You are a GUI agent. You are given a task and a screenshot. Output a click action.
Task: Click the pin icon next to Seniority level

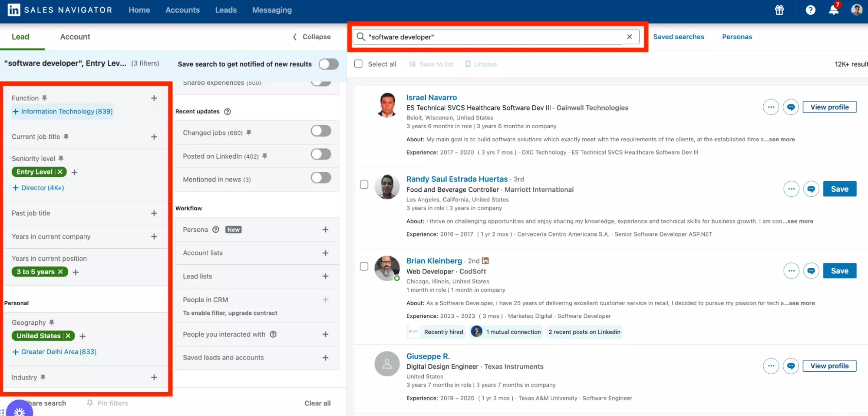(61, 158)
